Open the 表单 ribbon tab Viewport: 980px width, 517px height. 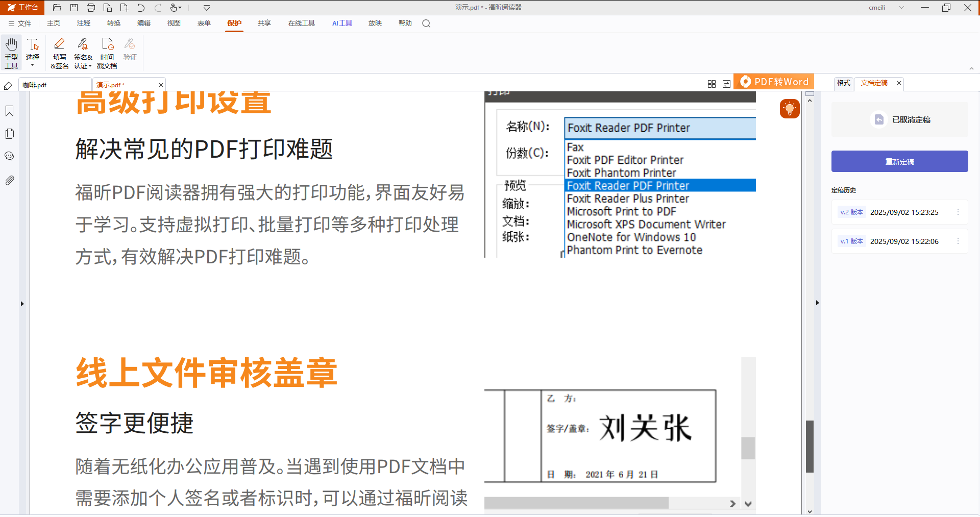click(204, 23)
